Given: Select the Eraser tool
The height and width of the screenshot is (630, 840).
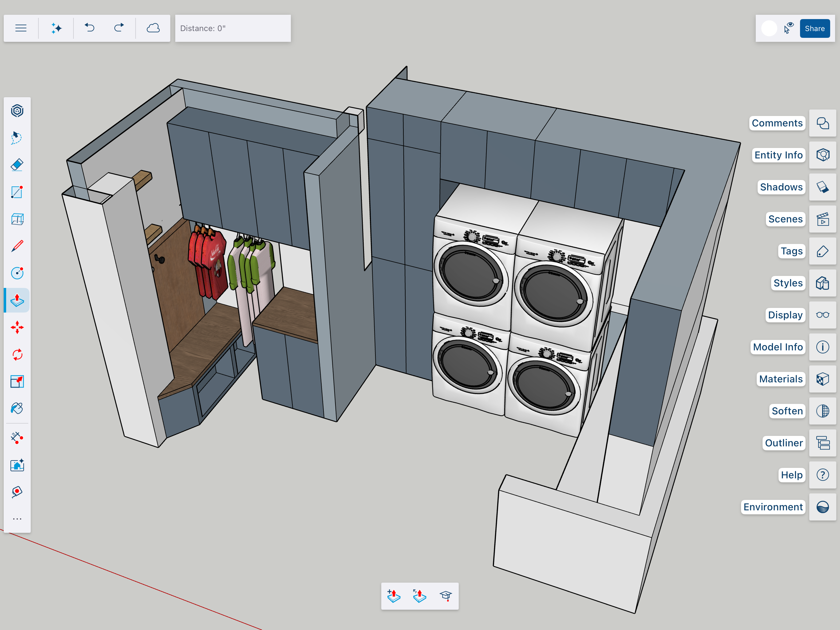Looking at the screenshot, I should 17,165.
